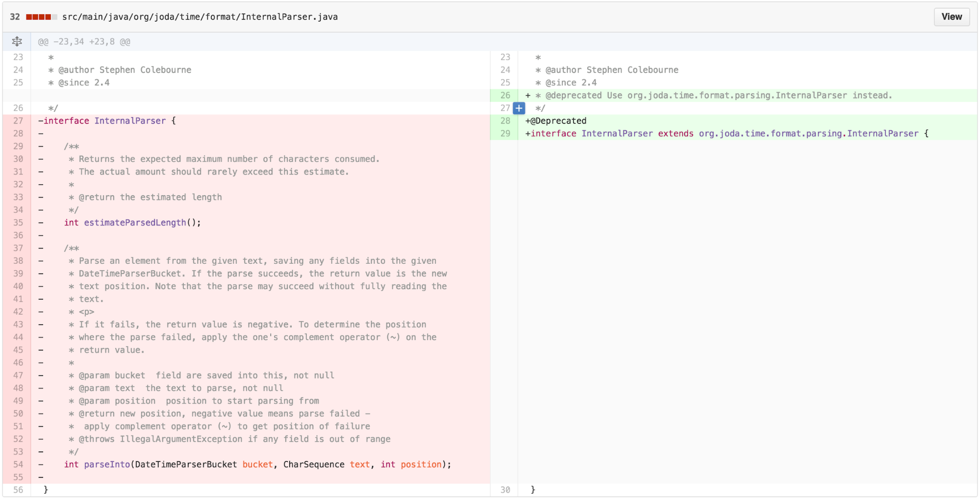This screenshot has width=980, height=499.
Task: Click '@param text' comment line
Action: point(260,388)
